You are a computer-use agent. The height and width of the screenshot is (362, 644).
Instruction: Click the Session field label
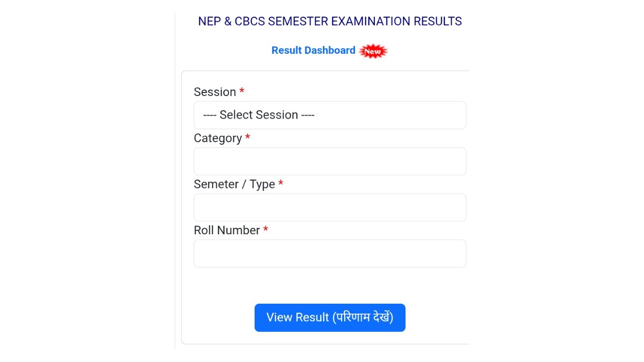(x=215, y=92)
